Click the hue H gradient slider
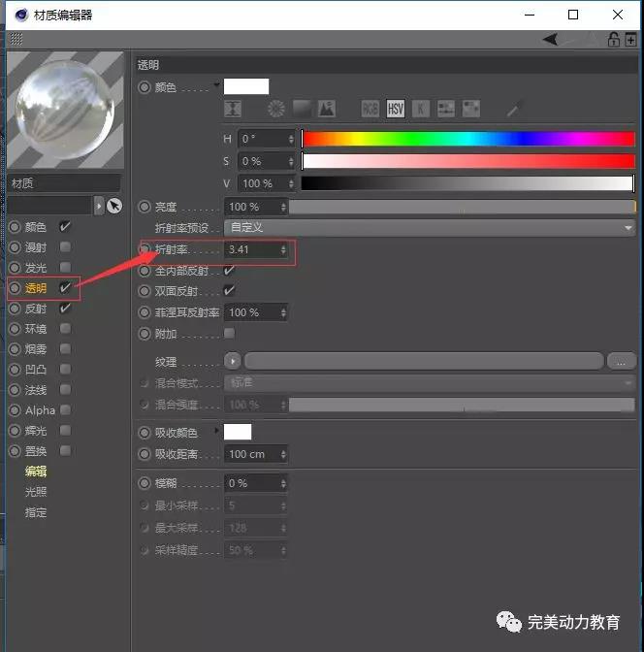644x652 pixels. (x=467, y=139)
